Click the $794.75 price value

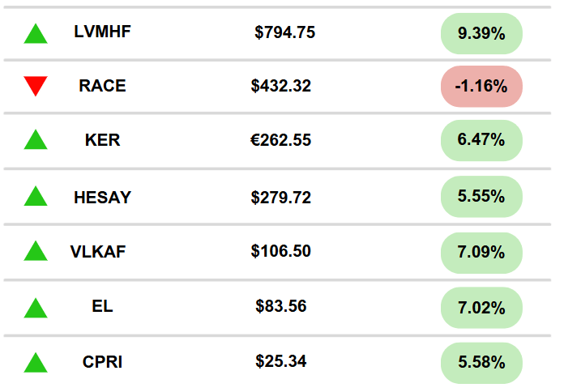[x=285, y=32]
